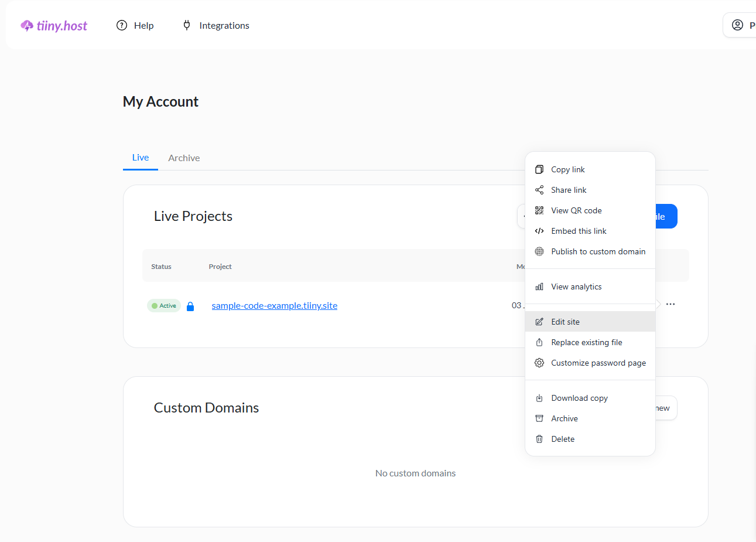Select the Archive menu entry
This screenshot has height=542, width=756.
[564, 418]
